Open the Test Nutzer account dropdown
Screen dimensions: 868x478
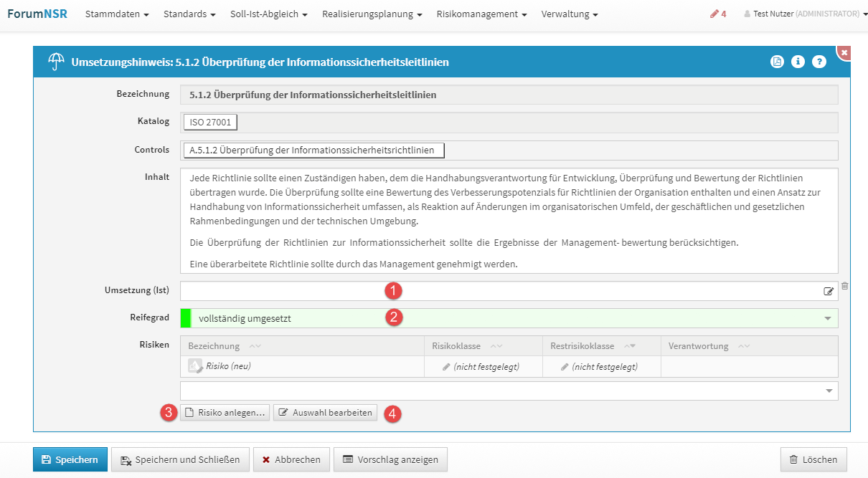pos(806,14)
